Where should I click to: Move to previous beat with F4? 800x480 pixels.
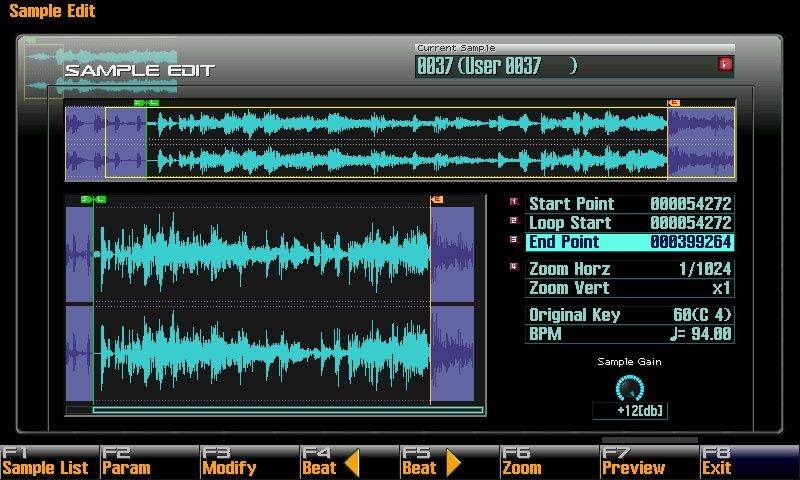(x=349, y=462)
